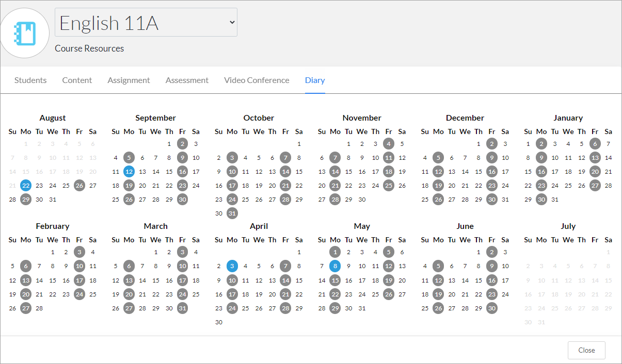Click the August month heading
The image size is (622, 364).
(53, 118)
